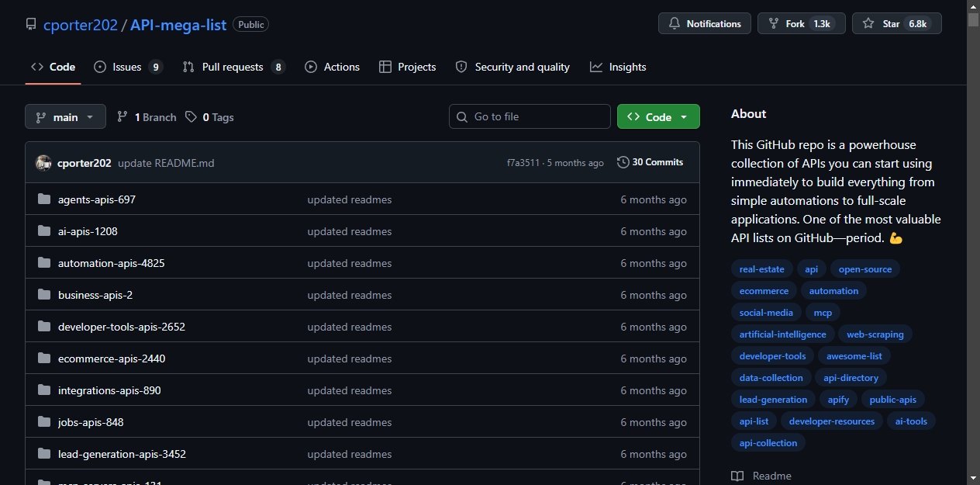This screenshot has width=980, height=485.
Task: Select the mcp topic tag
Action: point(823,313)
